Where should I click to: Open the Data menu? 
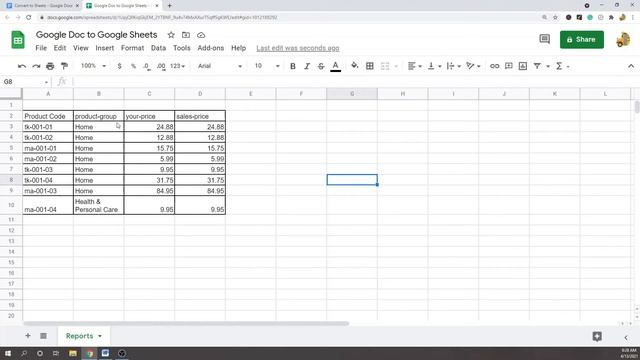point(158,48)
